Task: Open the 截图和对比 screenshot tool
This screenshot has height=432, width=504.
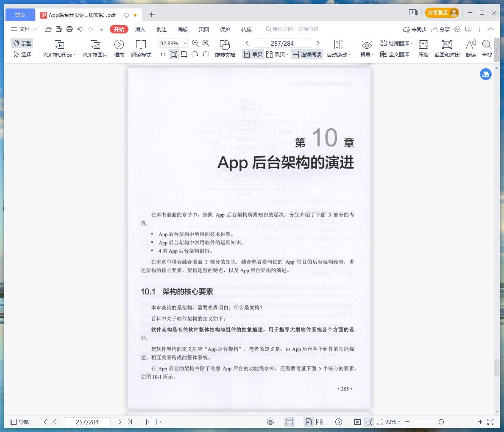Action: click(447, 49)
